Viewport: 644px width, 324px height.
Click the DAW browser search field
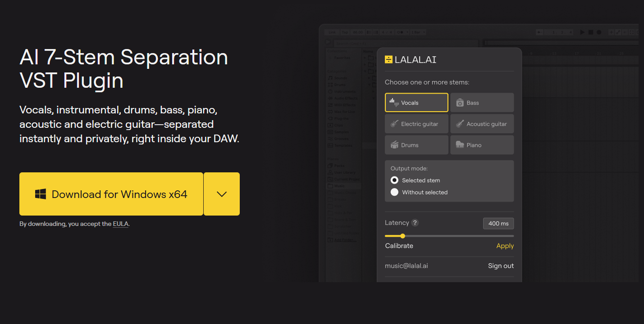(406, 44)
